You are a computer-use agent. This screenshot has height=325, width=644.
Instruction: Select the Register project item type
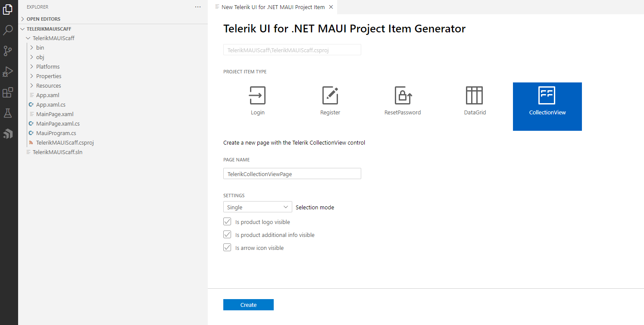330,100
